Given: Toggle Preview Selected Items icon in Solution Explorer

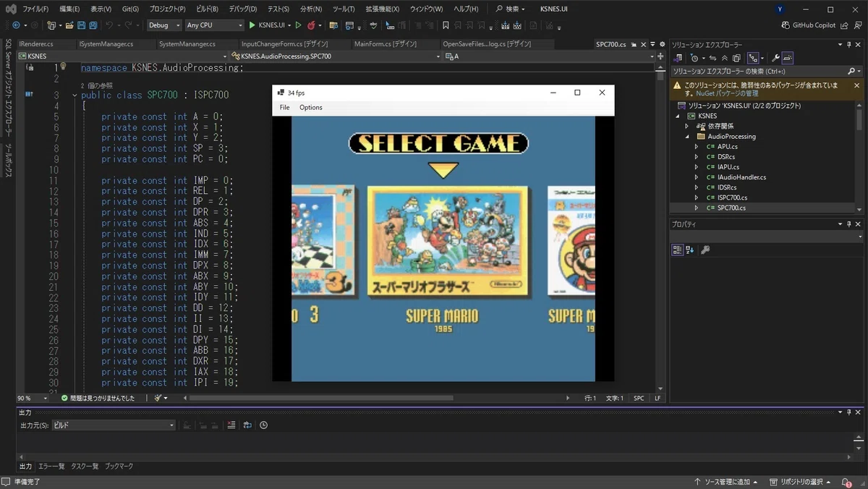Looking at the screenshot, I should pos(788,58).
